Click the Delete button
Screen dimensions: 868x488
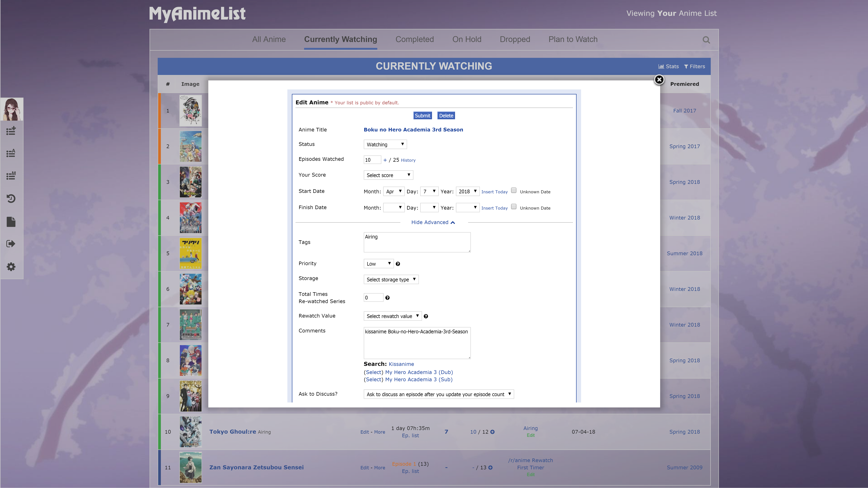pos(446,115)
